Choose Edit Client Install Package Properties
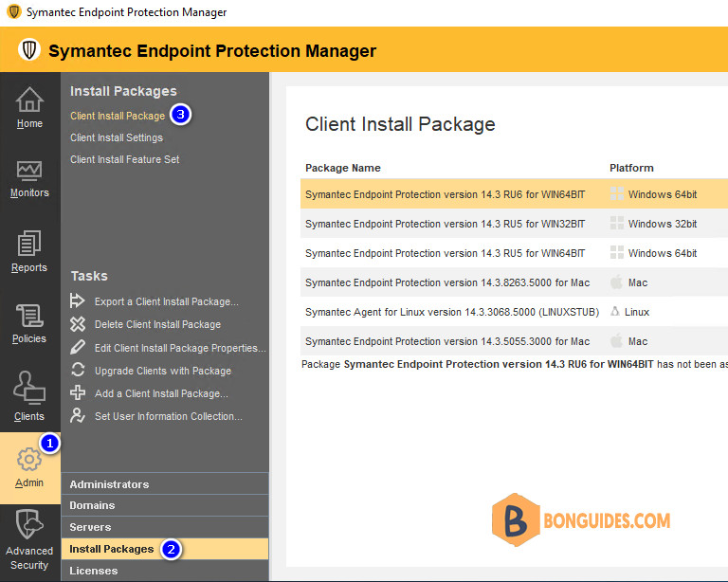The height and width of the screenshot is (582, 728). coord(180,348)
